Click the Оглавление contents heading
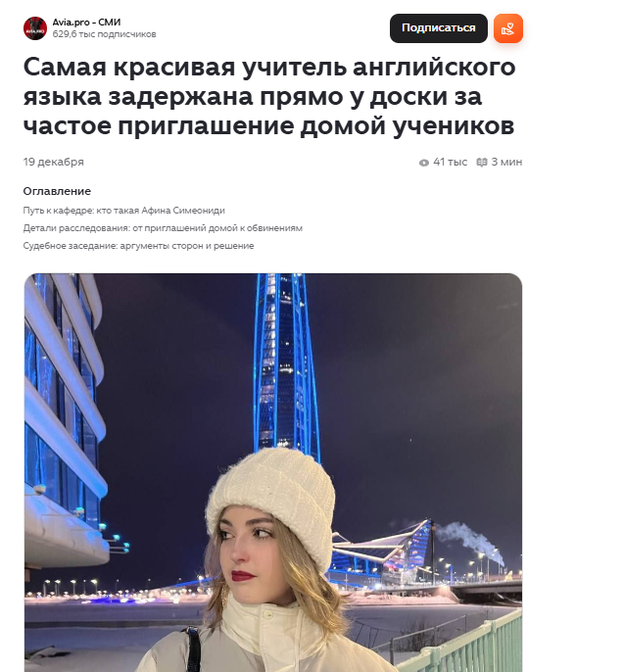The width and height of the screenshot is (623, 672). pos(57,191)
